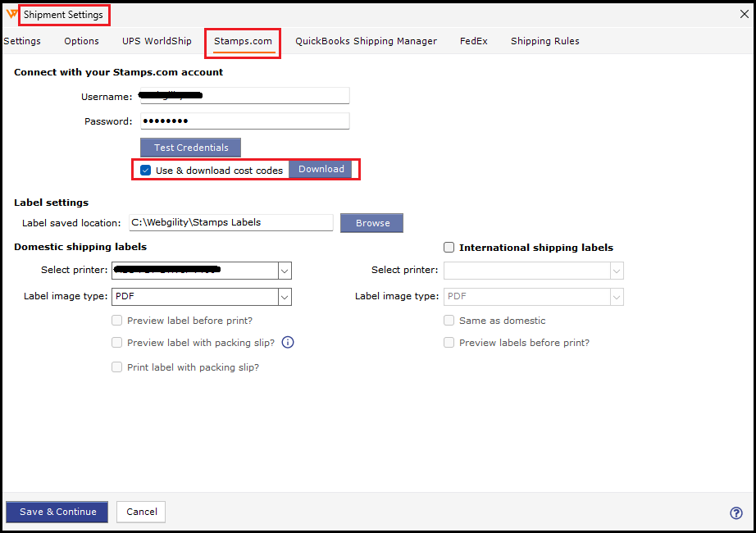Click Save & Continue button
Image resolution: width=756 pixels, height=533 pixels.
57,512
